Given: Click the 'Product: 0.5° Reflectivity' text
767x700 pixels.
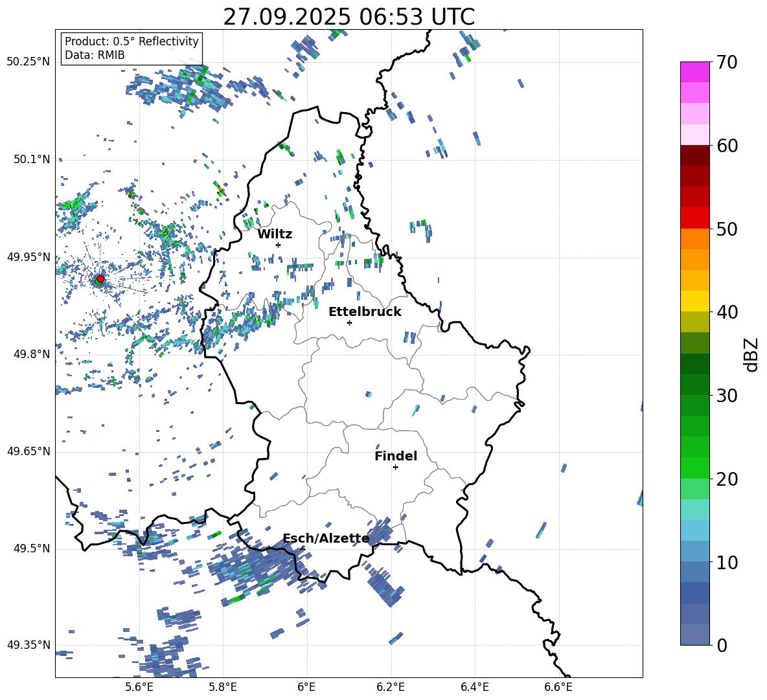Looking at the screenshot, I should click(132, 41).
